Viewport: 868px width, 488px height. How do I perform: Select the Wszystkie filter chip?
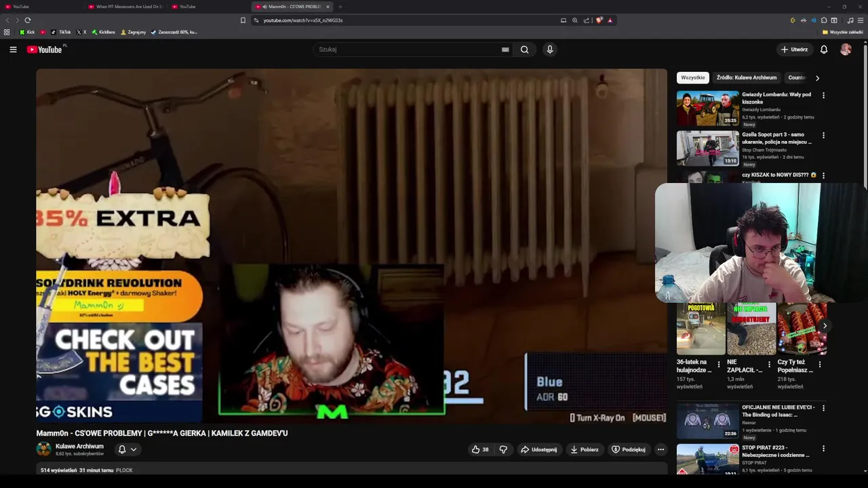click(692, 78)
